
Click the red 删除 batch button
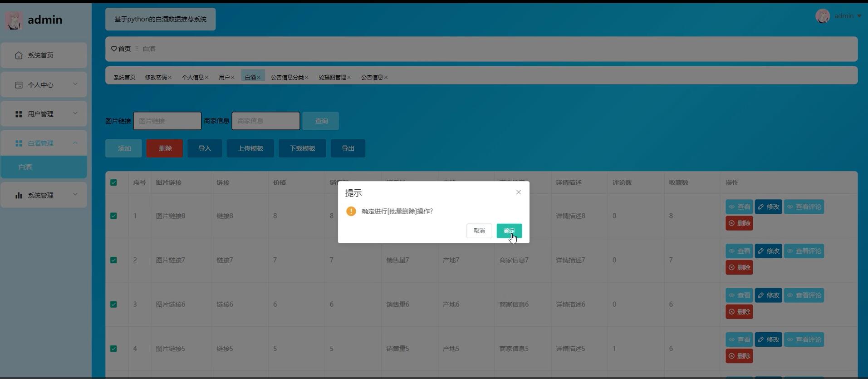coord(165,148)
